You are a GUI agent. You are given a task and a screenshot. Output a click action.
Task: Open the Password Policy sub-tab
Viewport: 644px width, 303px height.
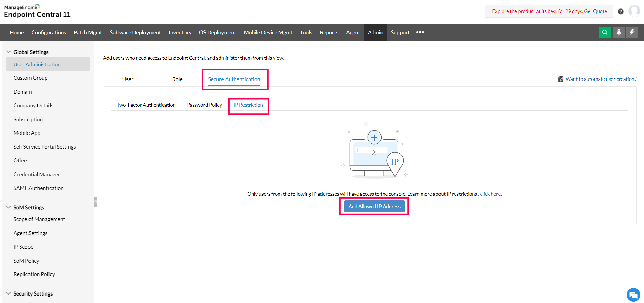point(204,105)
